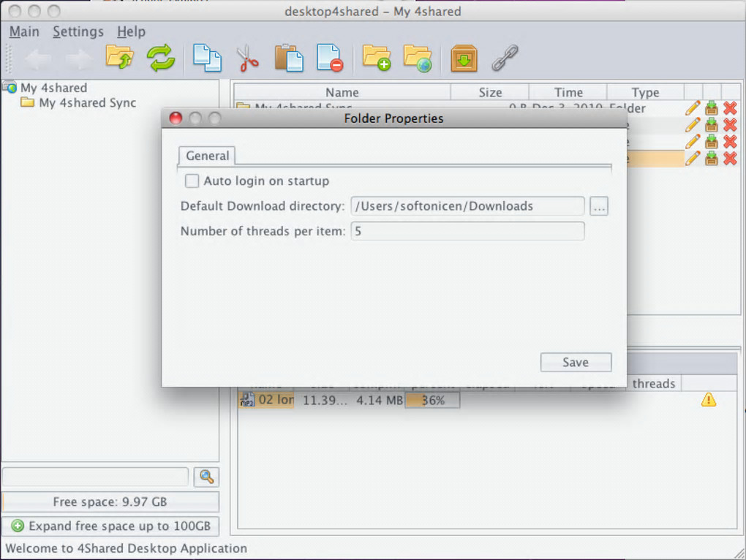Close the Folder Properties dialog

[x=176, y=118]
